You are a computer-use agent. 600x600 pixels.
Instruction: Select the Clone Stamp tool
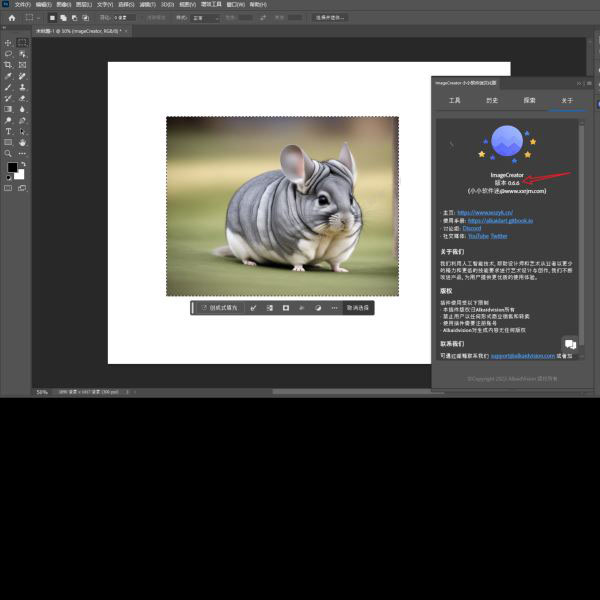pyautogui.click(x=22, y=87)
